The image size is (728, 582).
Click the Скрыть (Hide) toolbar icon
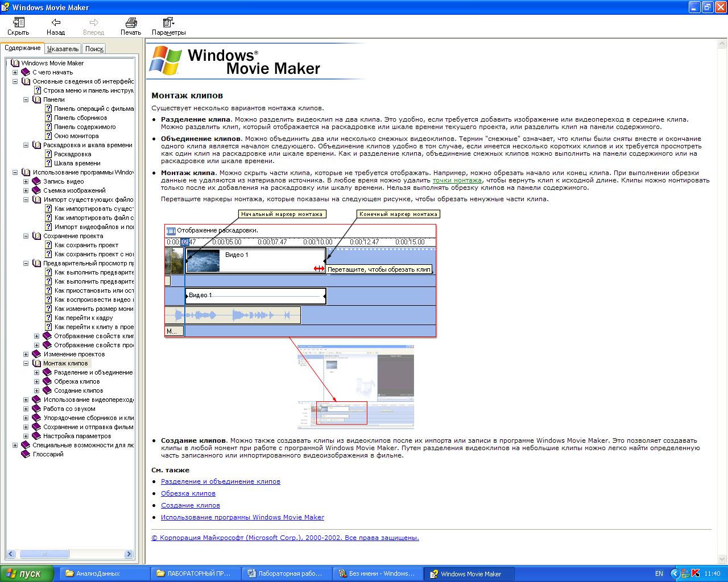point(19,22)
